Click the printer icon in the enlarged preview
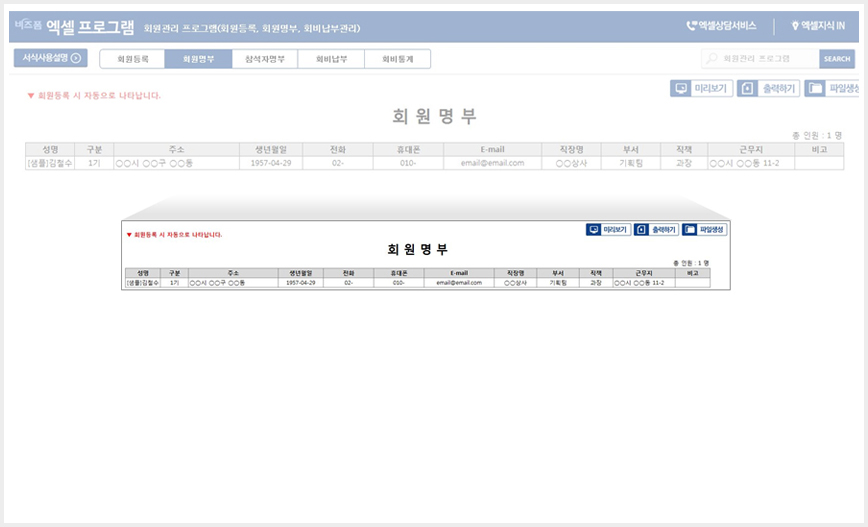868x527 pixels. coord(641,229)
